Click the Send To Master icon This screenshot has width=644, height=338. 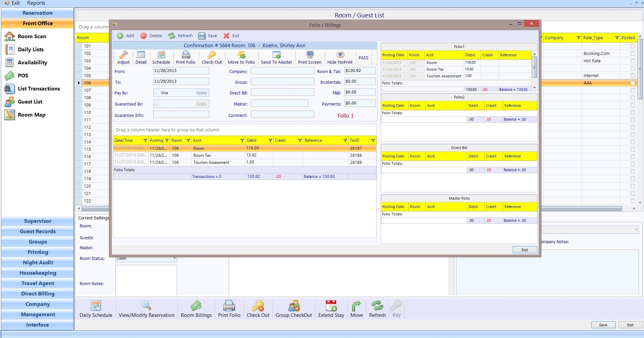[x=276, y=55]
